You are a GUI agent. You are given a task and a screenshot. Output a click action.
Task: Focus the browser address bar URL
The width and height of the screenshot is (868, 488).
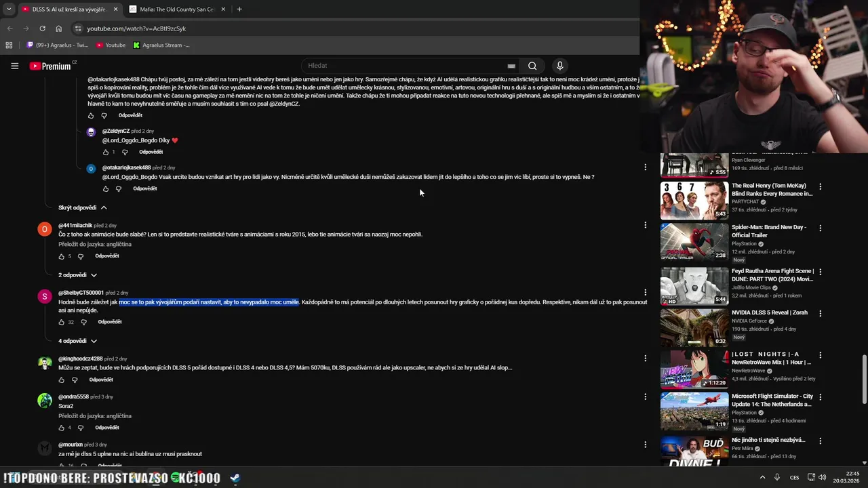pos(136,28)
